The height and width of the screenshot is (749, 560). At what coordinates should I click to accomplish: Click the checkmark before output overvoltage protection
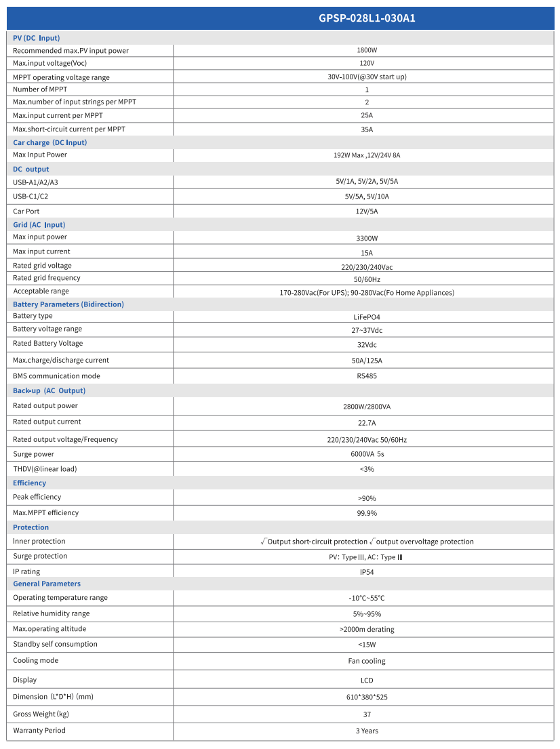(x=373, y=542)
